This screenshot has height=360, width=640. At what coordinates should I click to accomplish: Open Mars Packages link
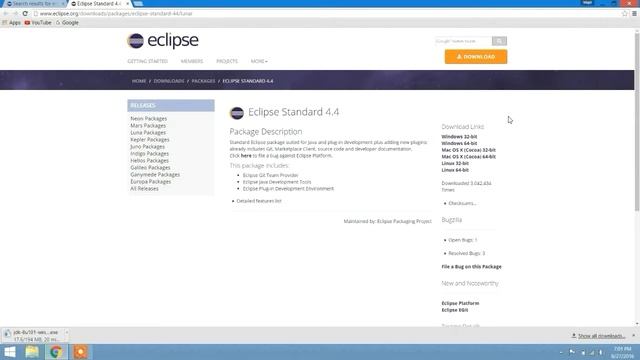[148, 126]
